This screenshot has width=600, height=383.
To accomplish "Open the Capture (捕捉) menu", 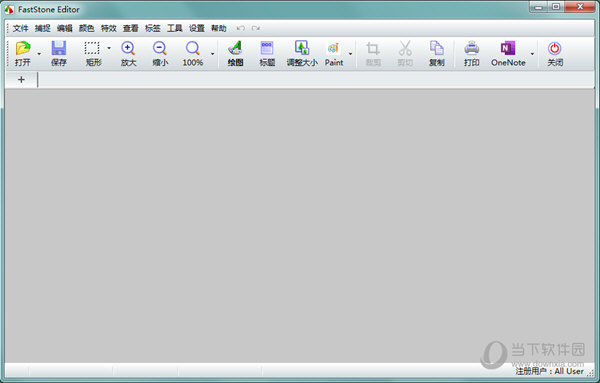I will [42, 28].
